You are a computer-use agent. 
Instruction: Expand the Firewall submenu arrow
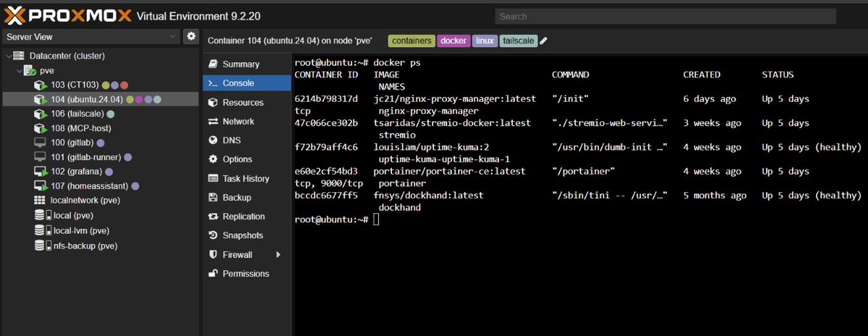click(278, 254)
